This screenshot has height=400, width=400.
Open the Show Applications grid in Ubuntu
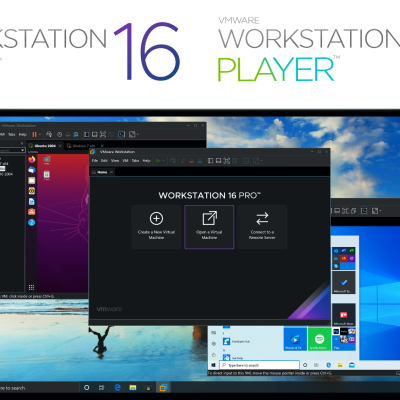pyautogui.click(x=31, y=287)
